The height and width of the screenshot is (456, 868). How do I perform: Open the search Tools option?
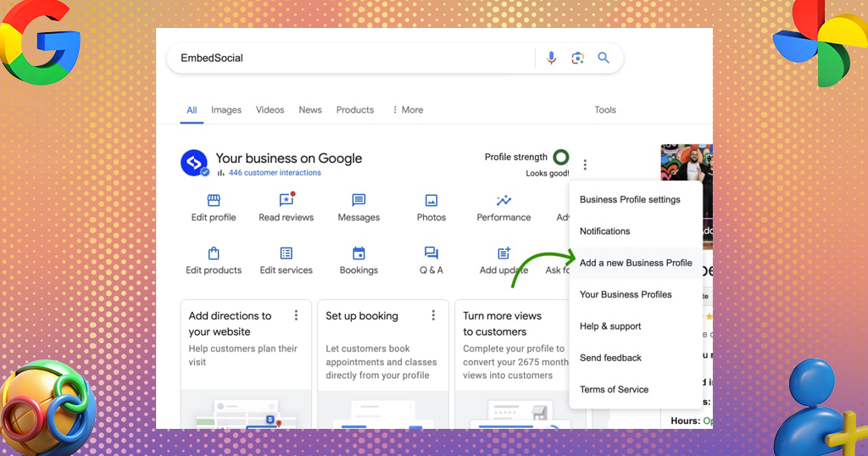pyautogui.click(x=605, y=109)
